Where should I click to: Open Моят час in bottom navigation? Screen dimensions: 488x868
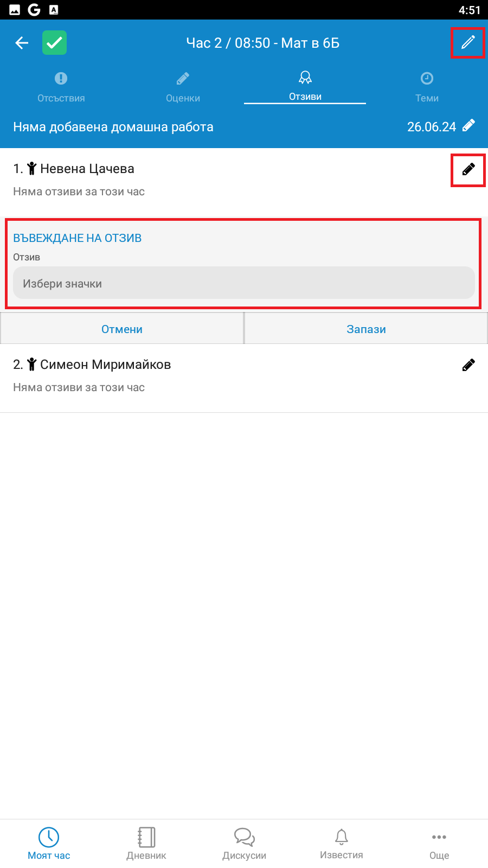(x=49, y=844)
